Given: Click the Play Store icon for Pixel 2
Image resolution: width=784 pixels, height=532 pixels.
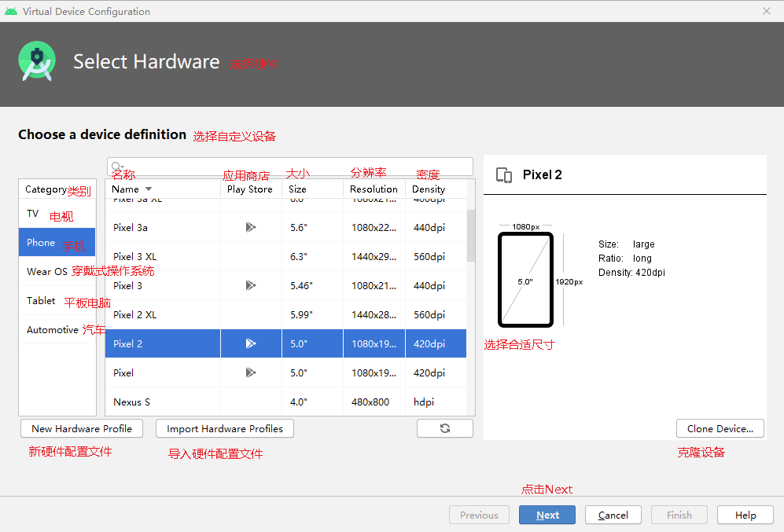Looking at the screenshot, I should (x=251, y=343).
